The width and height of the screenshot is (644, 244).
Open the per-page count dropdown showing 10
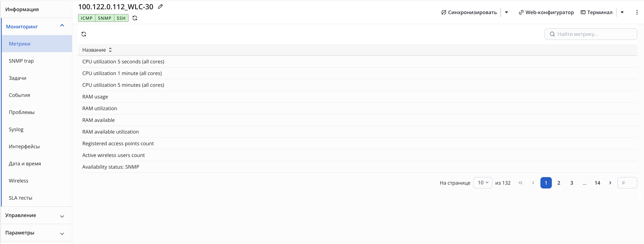click(x=483, y=183)
